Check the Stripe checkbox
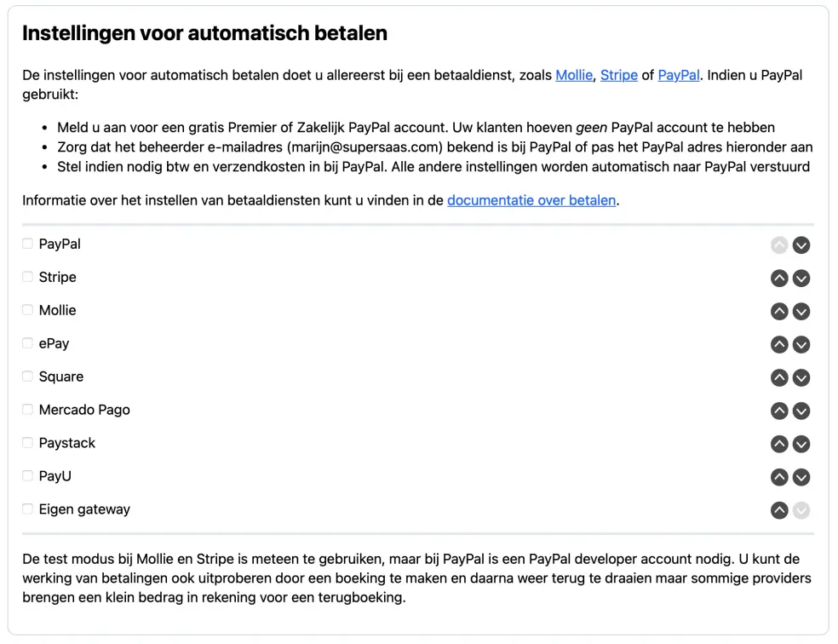The height and width of the screenshot is (644, 838). point(26,277)
